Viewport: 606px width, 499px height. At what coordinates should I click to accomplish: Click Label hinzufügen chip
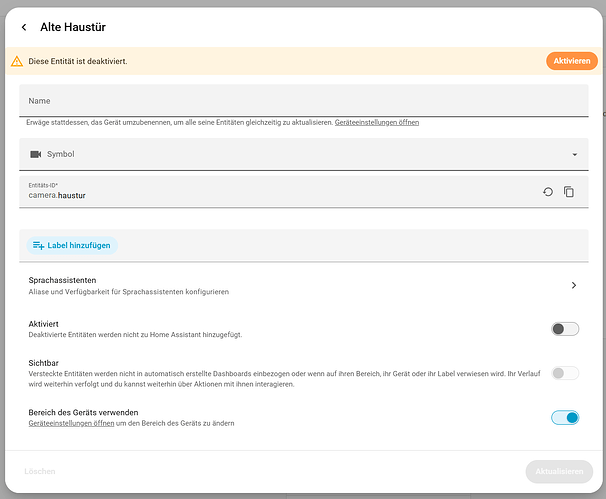(72, 245)
